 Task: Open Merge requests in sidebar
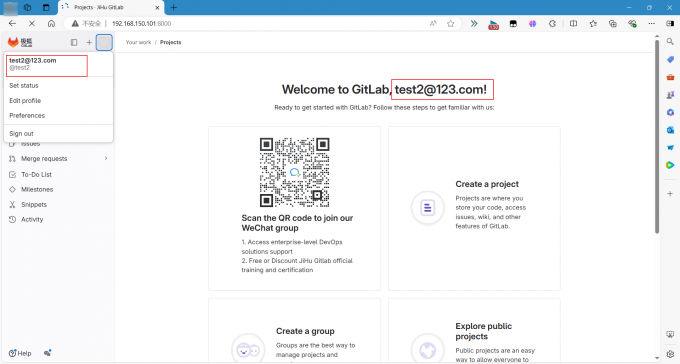(x=44, y=159)
